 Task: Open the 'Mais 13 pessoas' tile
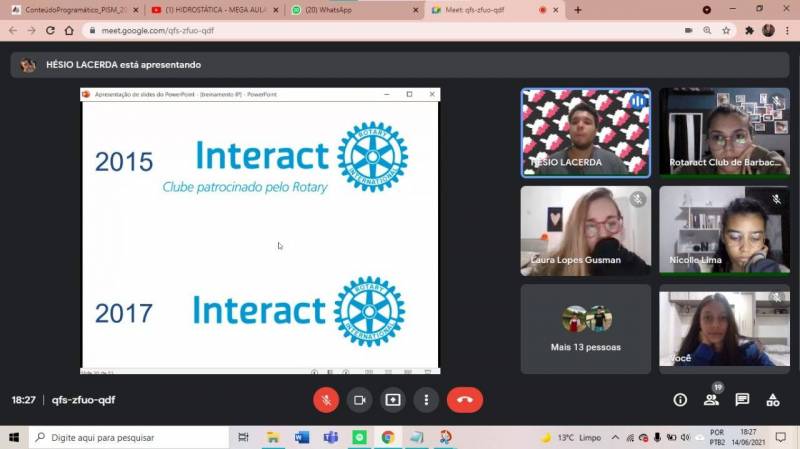[586, 329]
